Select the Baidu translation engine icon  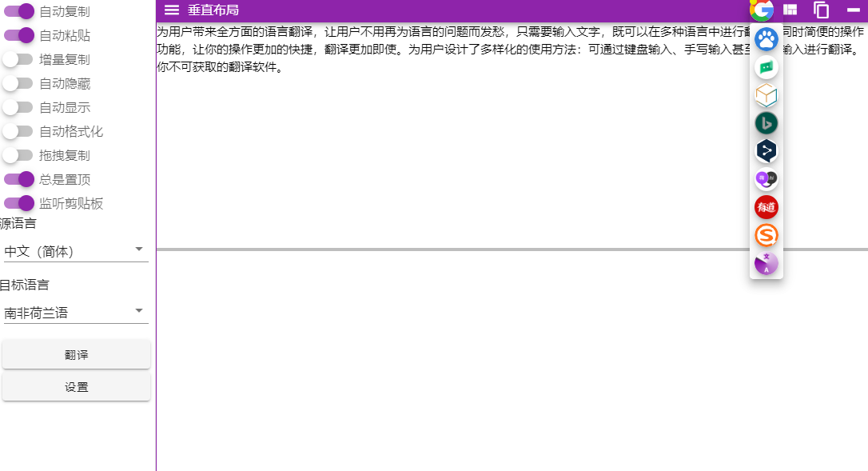[x=766, y=39]
